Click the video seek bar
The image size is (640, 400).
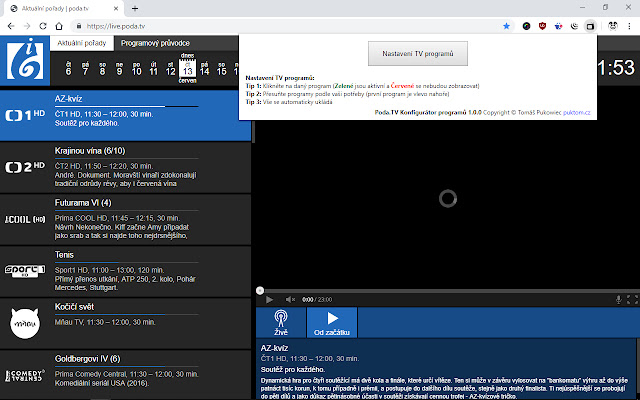click(440, 291)
